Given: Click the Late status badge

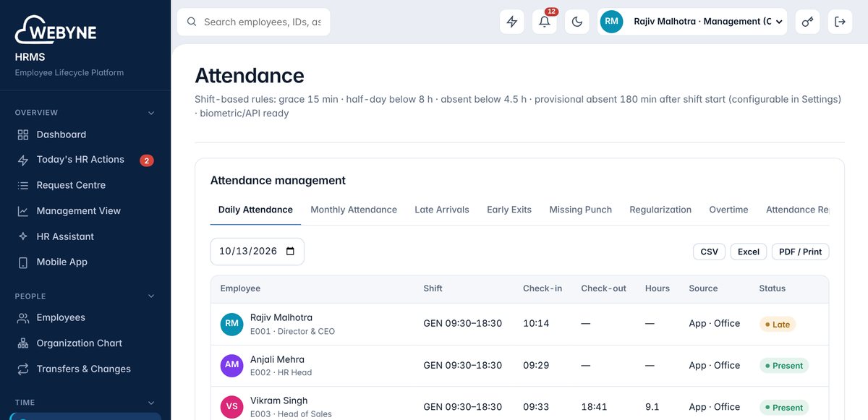Looking at the screenshot, I should (778, 325).
